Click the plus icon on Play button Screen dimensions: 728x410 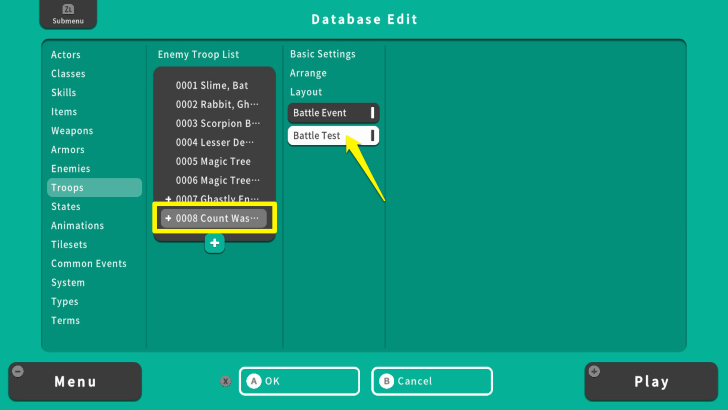coord(594,371)
